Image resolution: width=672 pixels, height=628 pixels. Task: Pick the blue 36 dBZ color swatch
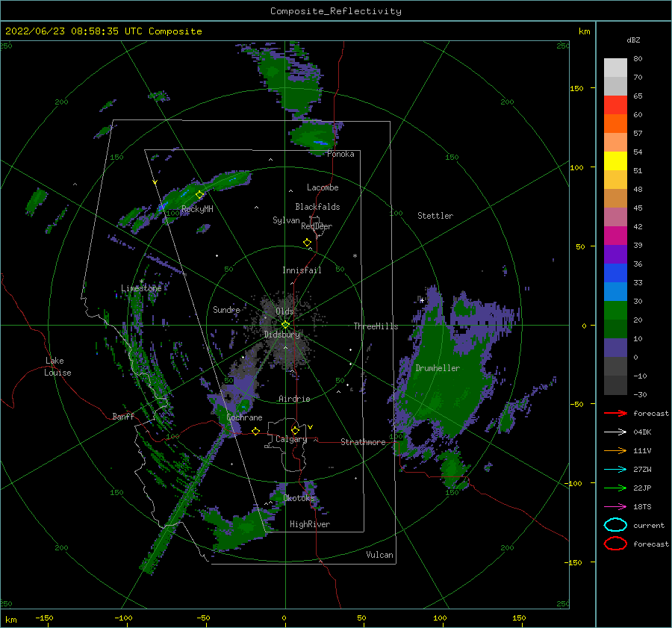click(615, 273)
